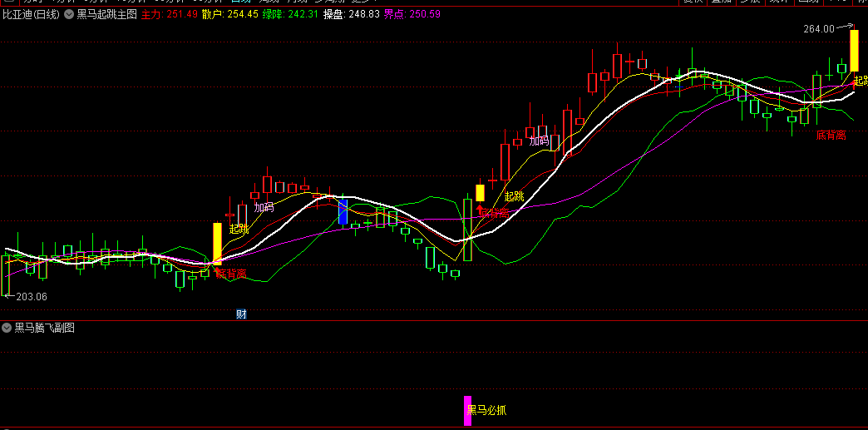Open the dropdown arrow beside 黑马起跳主图
Viewport: 868px width, 430px height.
[69, 14]
